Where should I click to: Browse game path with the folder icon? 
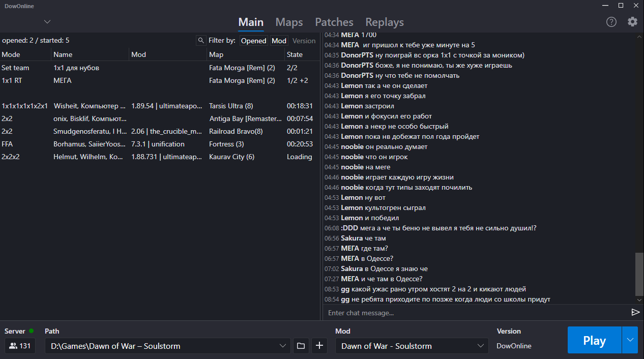pos(301,346)
